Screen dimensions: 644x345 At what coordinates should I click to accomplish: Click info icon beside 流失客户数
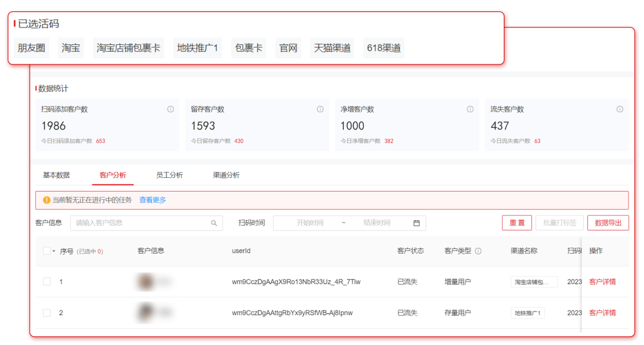click(620, 109)
